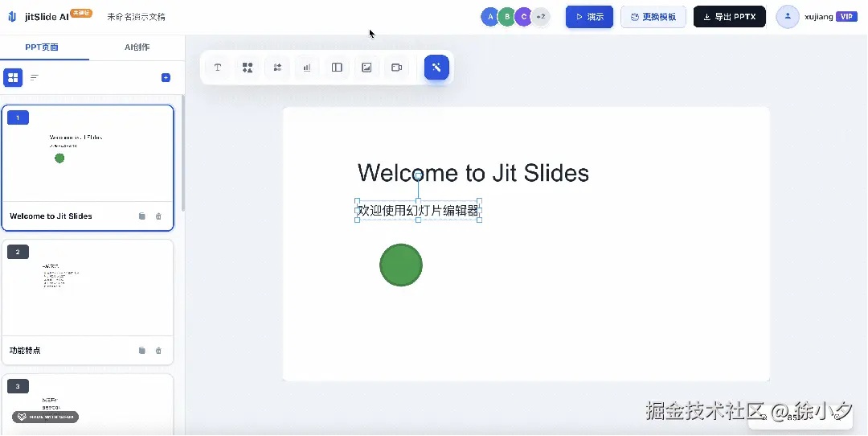Screen dimensions: 868x436
Task: Click the Welcome to Jit Slides title on canvas
Action: pyautogui.click(x=473, y=173)
